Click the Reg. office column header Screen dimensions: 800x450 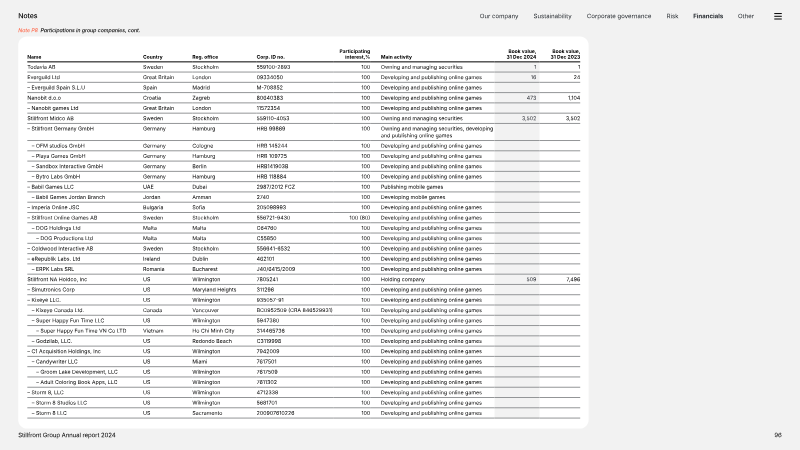[x=205, y=57]
